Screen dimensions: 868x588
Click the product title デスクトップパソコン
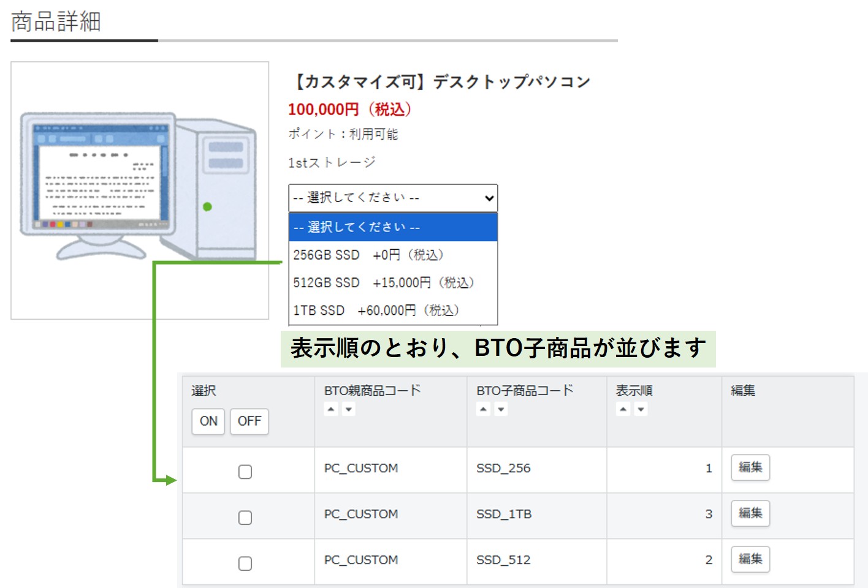pos(440,81)
